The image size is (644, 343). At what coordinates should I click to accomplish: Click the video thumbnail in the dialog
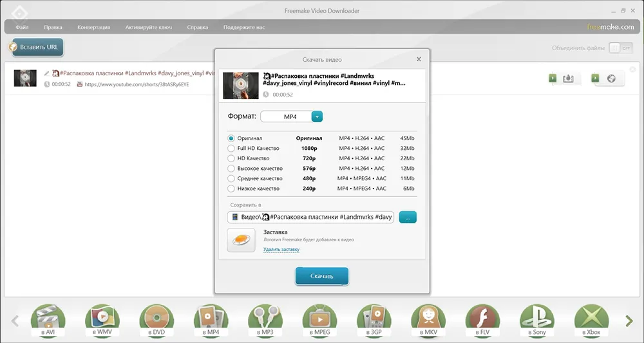[x=241, y=86]
